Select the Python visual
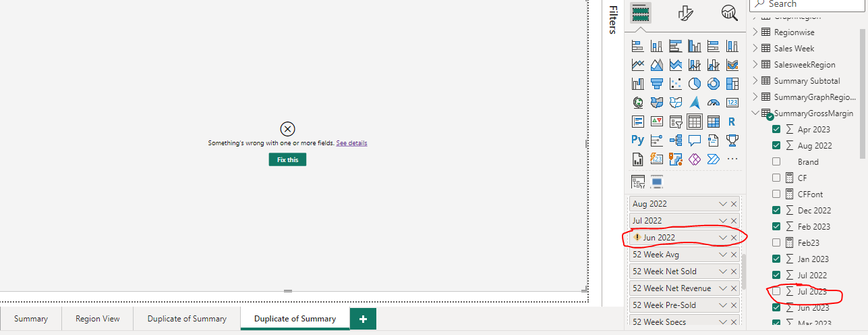 pyautogui.click(x=637, y=140)
